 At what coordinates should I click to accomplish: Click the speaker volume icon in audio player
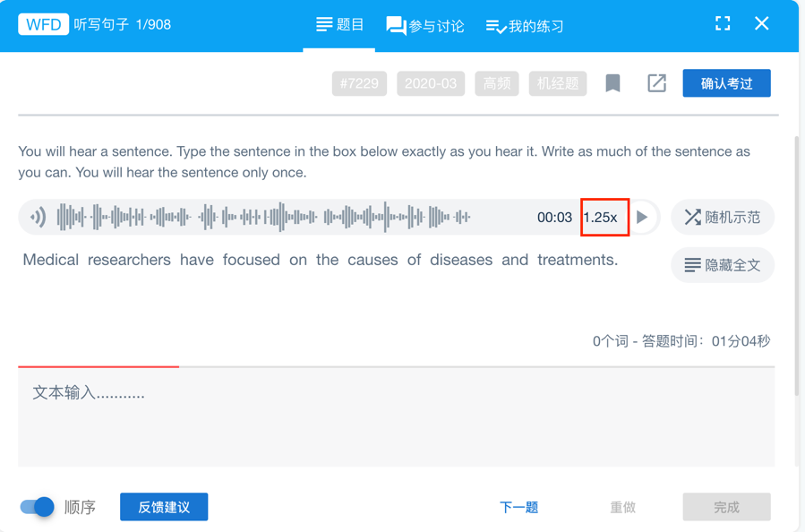pos(38,218)
